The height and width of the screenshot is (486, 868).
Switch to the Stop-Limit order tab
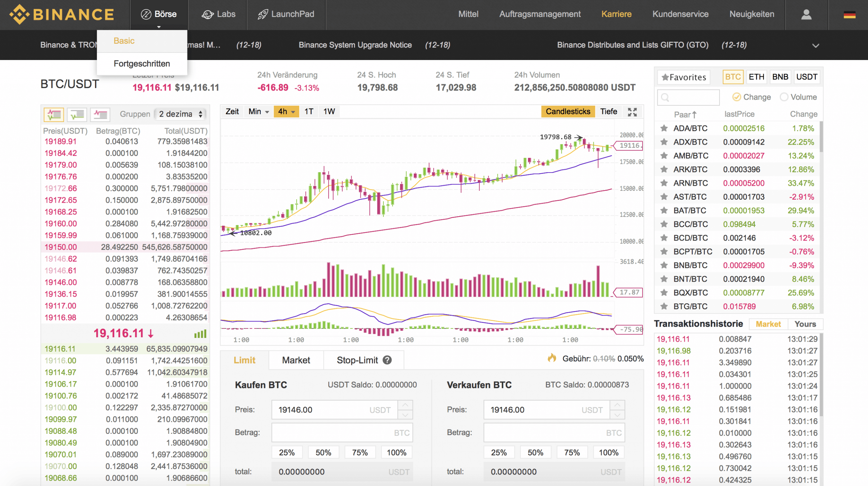364,360
